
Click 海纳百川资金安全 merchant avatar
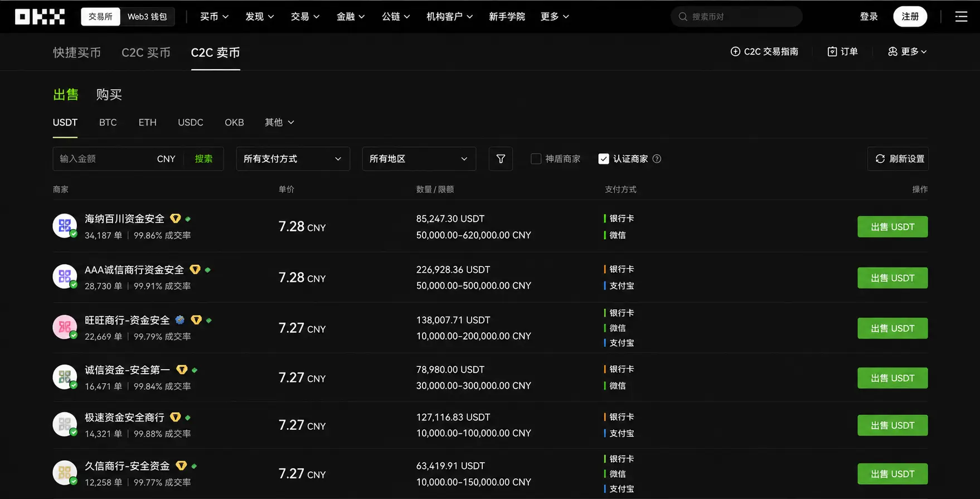tap(65, 226)
